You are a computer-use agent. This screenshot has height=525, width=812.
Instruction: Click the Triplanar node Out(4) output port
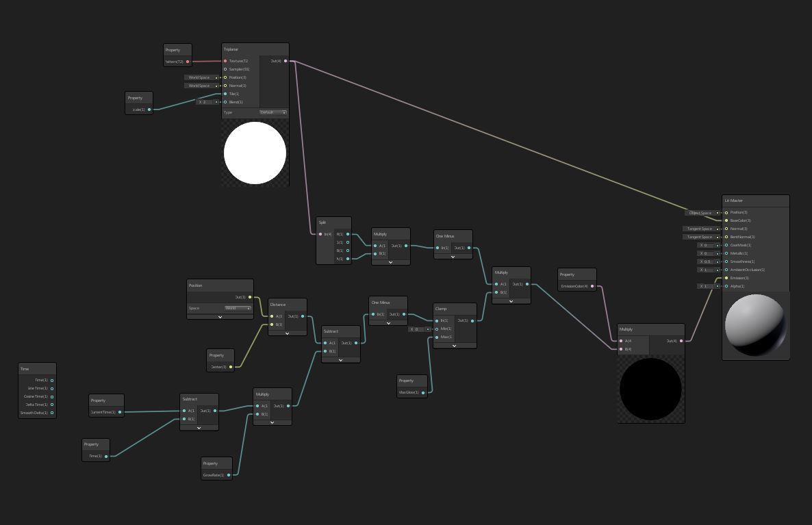(286, 61)
